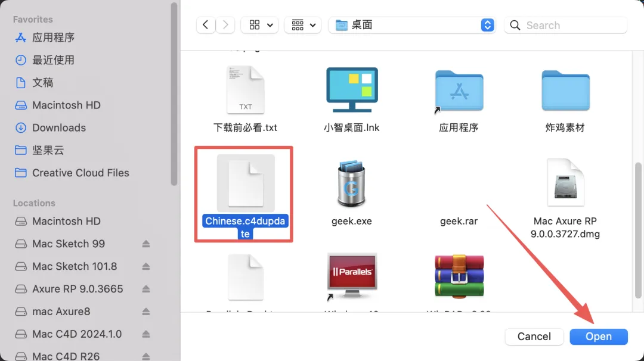644x361 pixels.
Task: Click the Cancel button
Action: 534,337
